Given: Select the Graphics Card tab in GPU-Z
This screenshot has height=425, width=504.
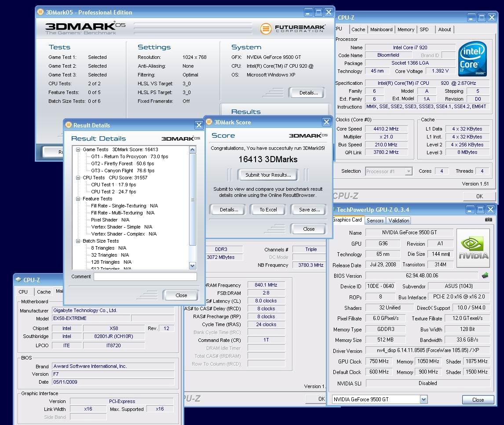Looking at the screenshot, I should click(347, 220).
